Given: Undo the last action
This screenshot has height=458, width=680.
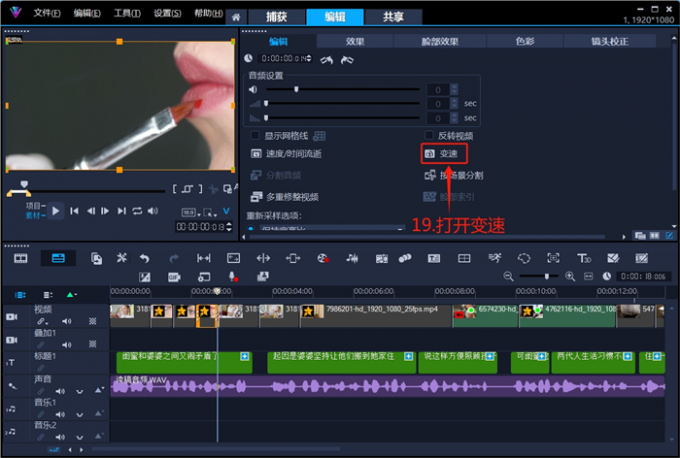Looking at the screenshot, I should click(144, 258).
